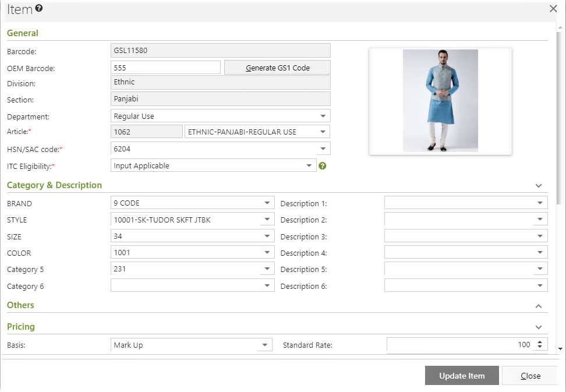Image resolution: width=566 pixels, height=392 pixels.
Task: Expand the Others section
Action: click(x=539, y=305)
